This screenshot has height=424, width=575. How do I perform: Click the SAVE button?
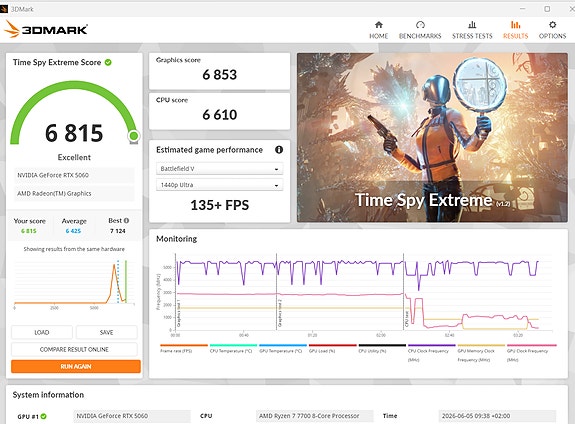106,332
